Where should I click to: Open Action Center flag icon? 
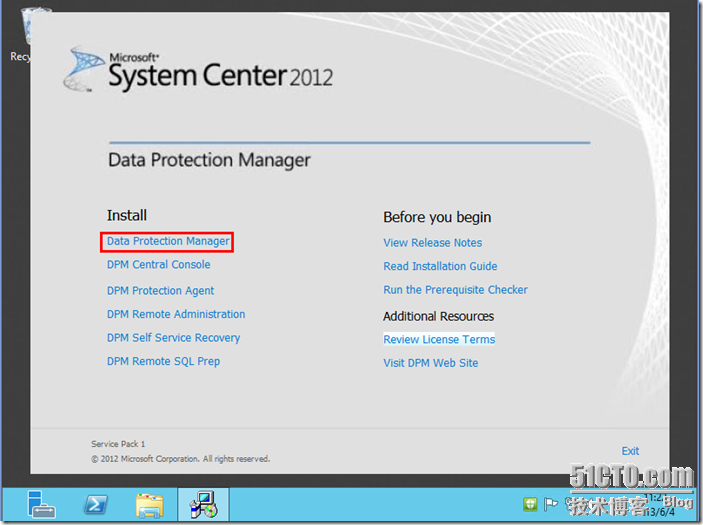550,504
